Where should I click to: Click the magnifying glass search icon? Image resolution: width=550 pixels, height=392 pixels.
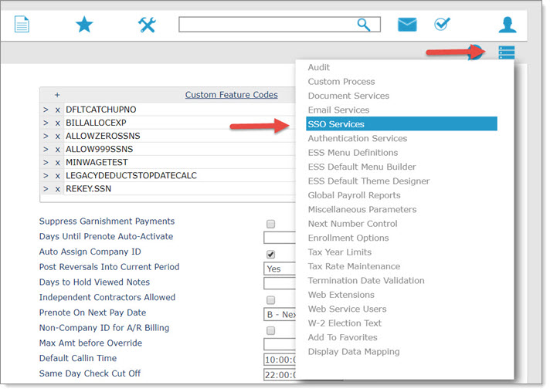tap(364, 25)
